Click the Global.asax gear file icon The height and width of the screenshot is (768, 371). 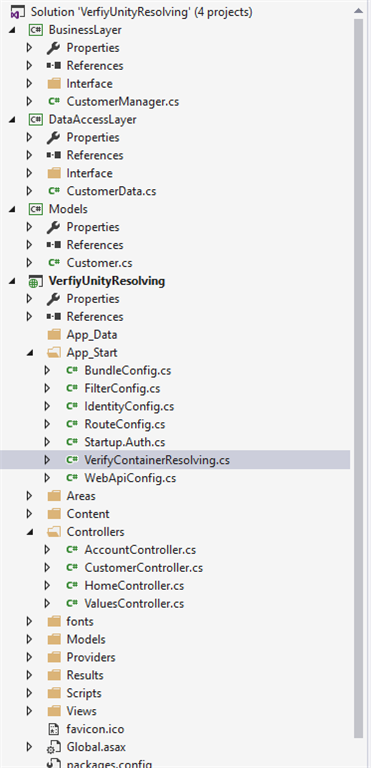click(53, 747)
